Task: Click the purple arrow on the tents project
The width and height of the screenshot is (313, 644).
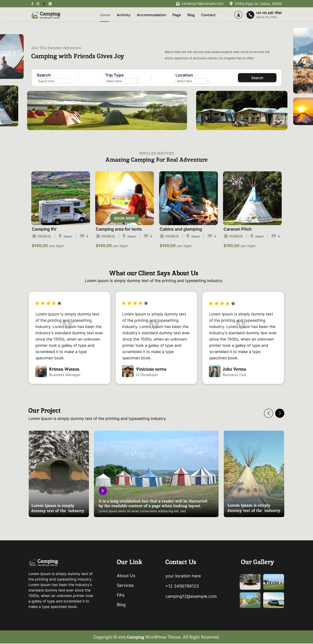Action: 103,491
